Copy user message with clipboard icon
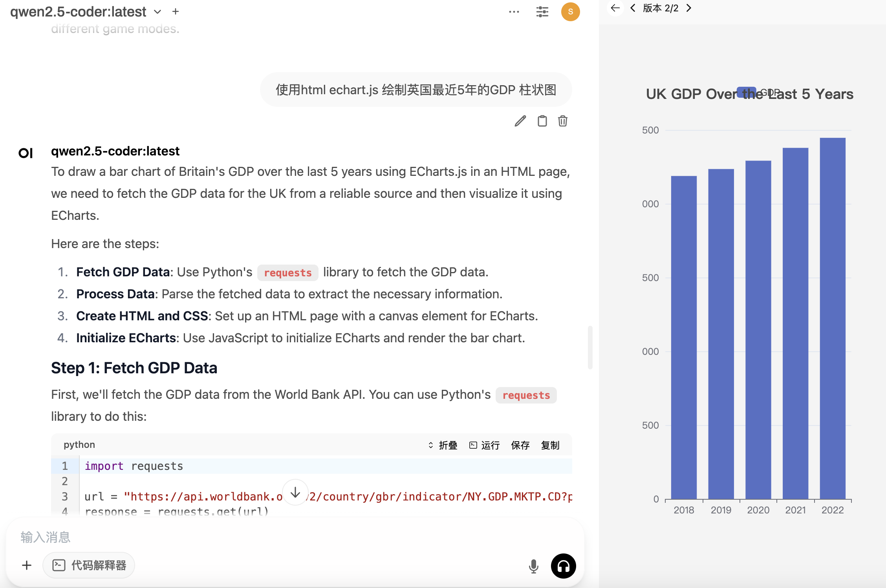The width and height of the screenshot is (886, 588). [x=542, y=121]
